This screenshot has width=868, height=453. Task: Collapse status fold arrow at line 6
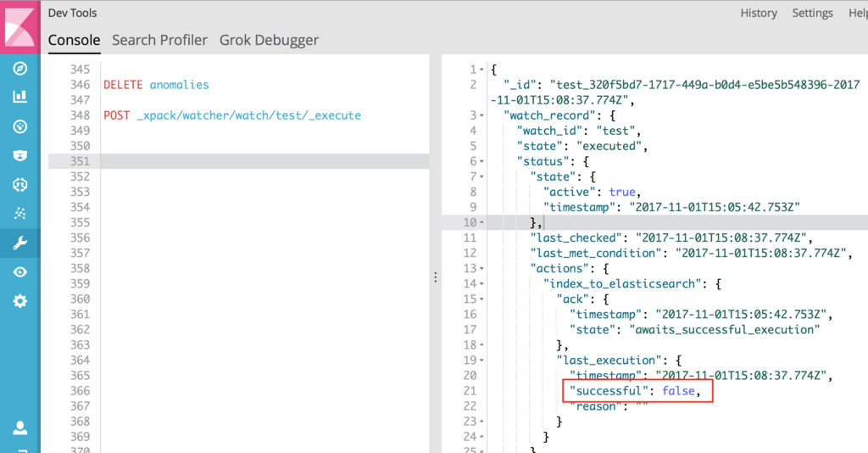481,162
